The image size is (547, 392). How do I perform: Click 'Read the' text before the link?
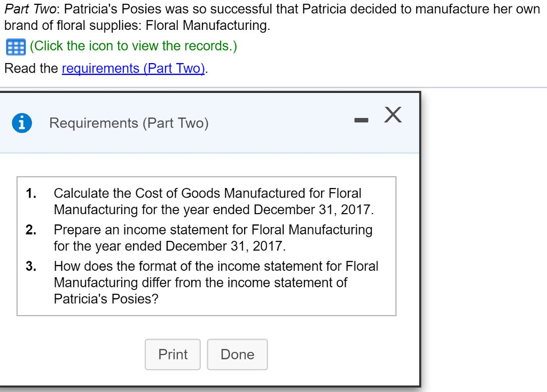coord(31,69)
